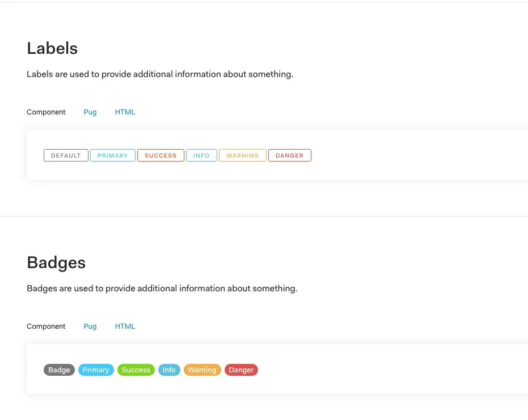Image resolution: width=528 pixels, height=420 pixels.
Task: Open the HTML tab under Labels
Action: (x=125, y=112)
